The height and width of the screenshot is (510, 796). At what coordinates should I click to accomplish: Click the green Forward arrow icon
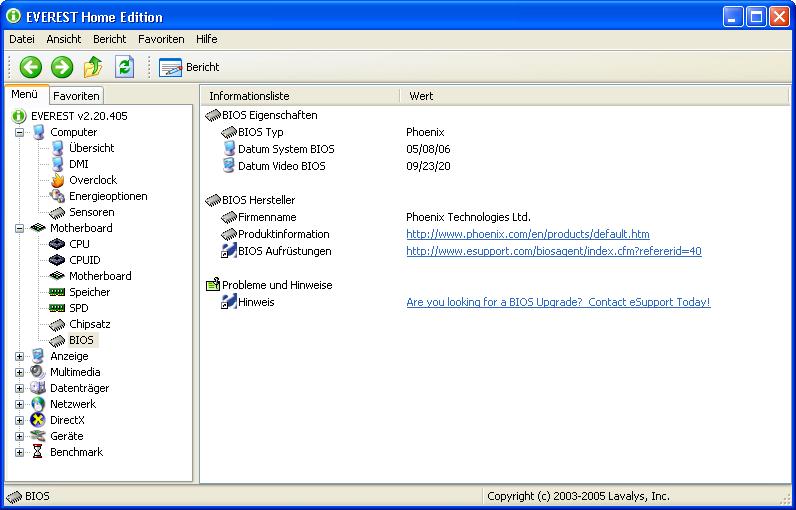[x=62, y=67]
